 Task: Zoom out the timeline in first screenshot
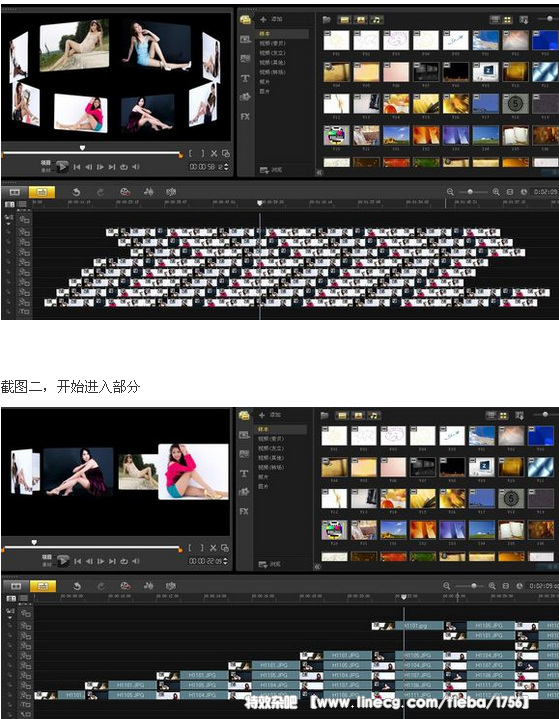click(x=450, y=192)
